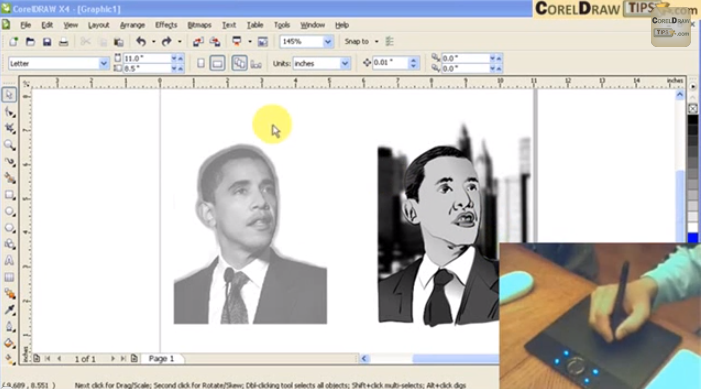Viewport: 702px width, 389px height.
Task: Open the Help menu
Action: tap(342, 25)
